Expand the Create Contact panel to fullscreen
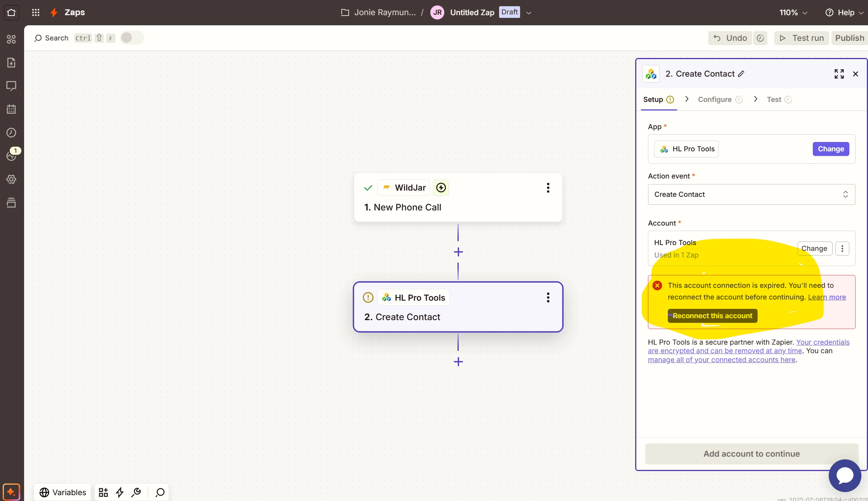Screen dimensions: 868x501 [839, 74]
